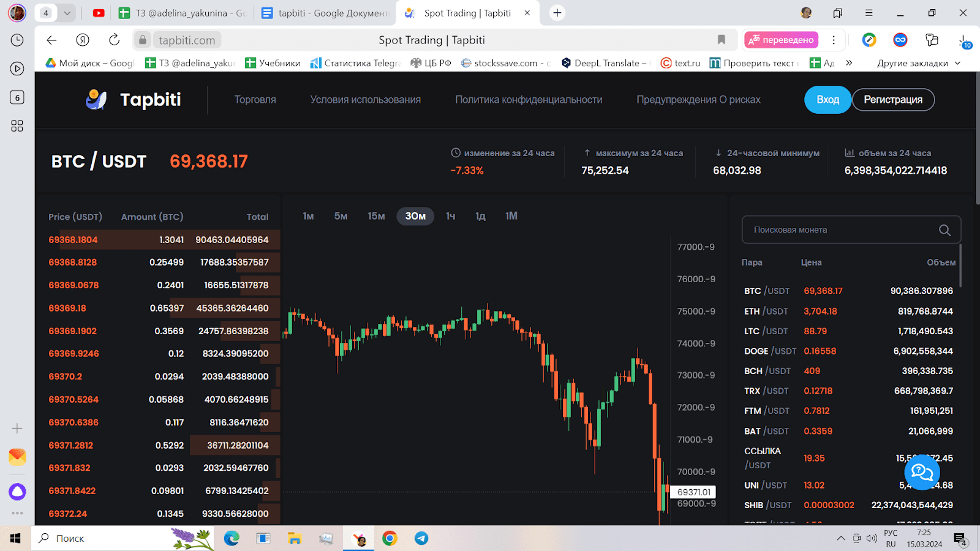Open the ЦБ РФ bookmark

click(431, 62)
